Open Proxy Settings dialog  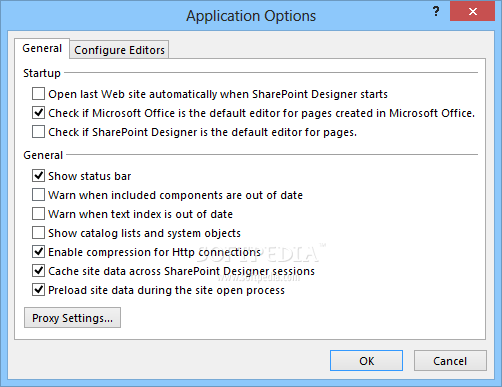(x=72, y=318)
